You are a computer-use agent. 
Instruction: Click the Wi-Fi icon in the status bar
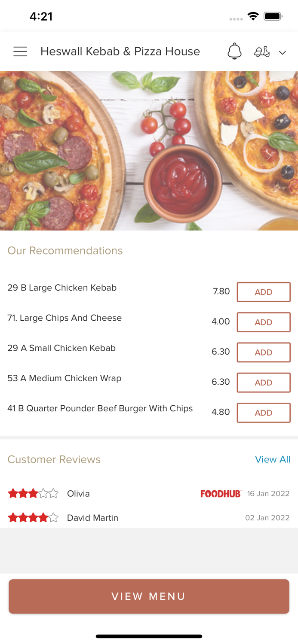coord(253,15)
